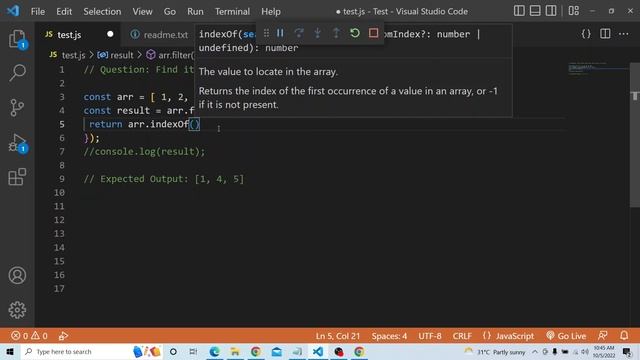Click the debug Step Out icon
The width and height of the screenshot is (640, 360).
[336, 33]
